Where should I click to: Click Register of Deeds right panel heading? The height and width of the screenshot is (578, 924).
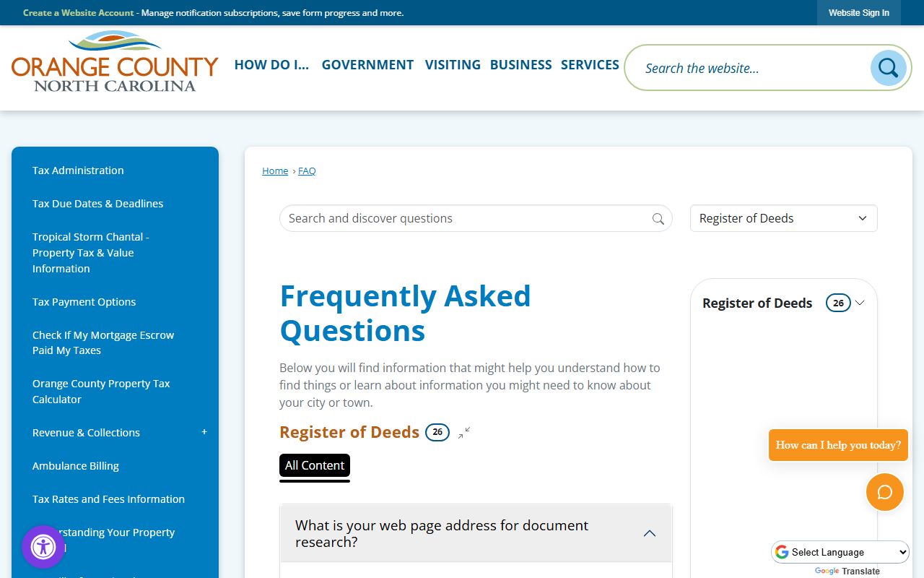pos(757,303)
